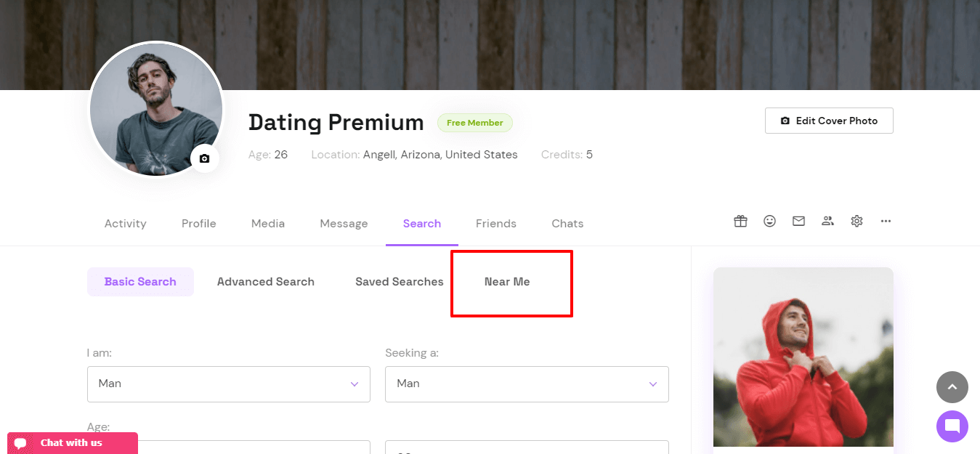Open the red hoodie man thumbnail
The width and height of the screenshot is (980, 454).
pos(803,357)
